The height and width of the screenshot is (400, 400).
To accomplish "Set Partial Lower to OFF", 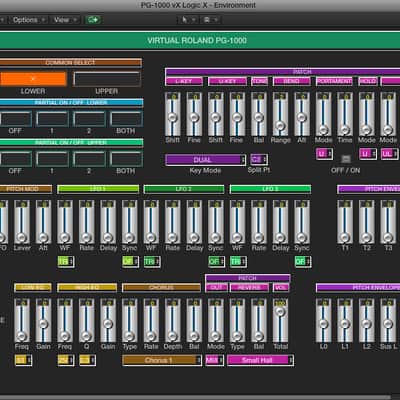I will click(15, 119).
